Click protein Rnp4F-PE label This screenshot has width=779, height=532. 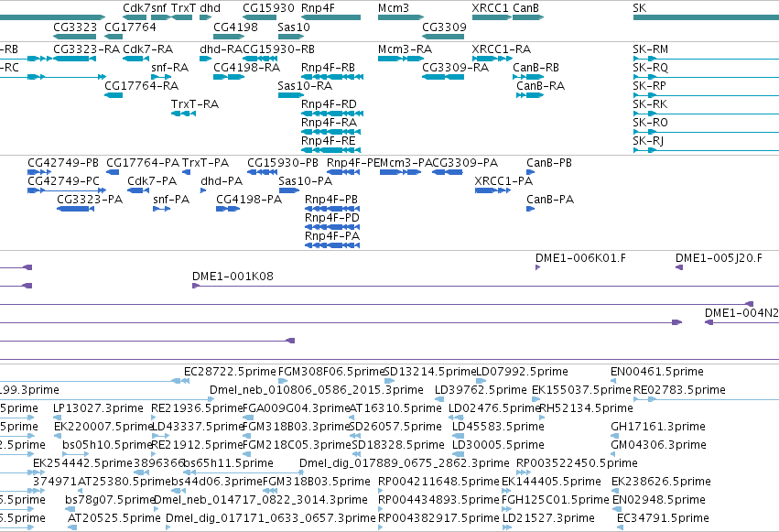(x=353, y=163)
